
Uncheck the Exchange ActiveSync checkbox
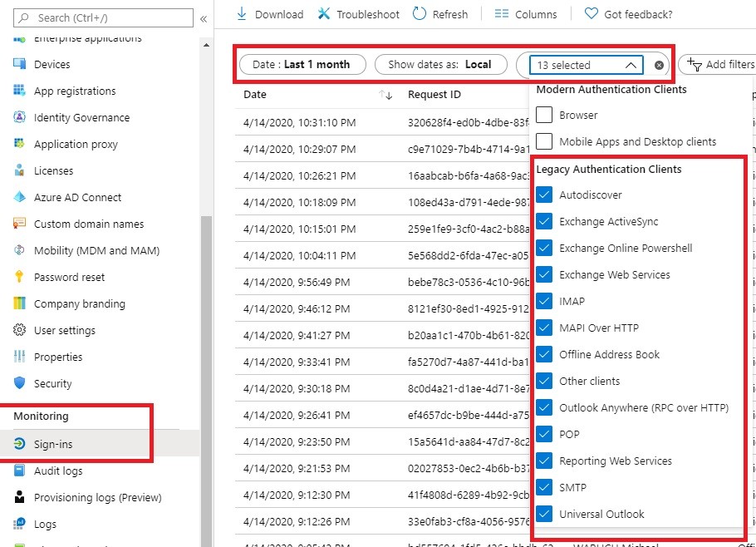[x=544, y=222]
